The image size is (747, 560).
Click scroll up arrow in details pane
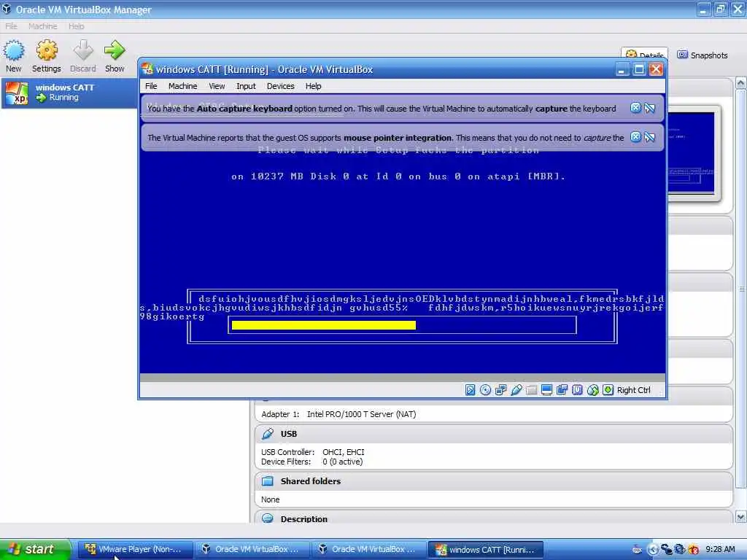[x=741, y=83]
